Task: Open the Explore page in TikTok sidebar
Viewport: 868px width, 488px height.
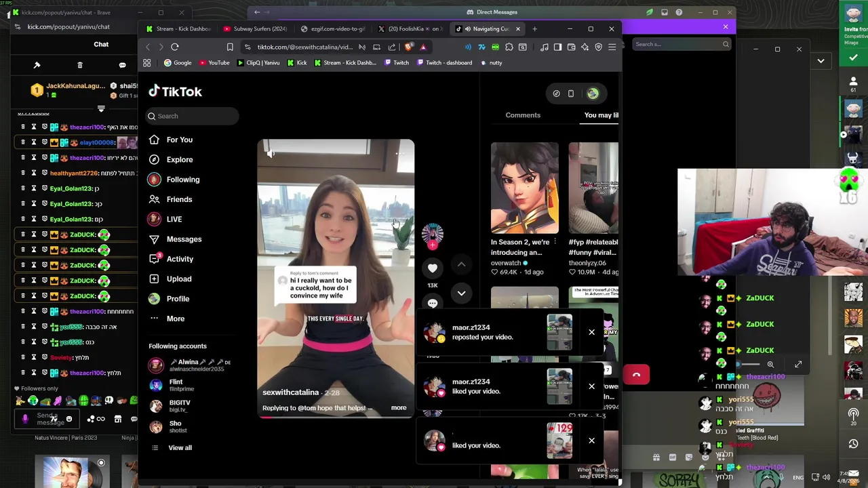Action: coord(171,159)
